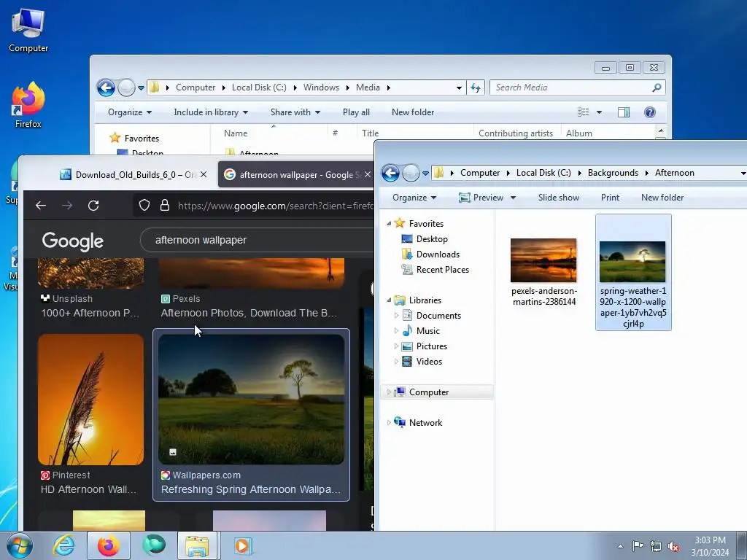
Task: Select the spring-weather wallpaper image file
Action: (633, 273)
